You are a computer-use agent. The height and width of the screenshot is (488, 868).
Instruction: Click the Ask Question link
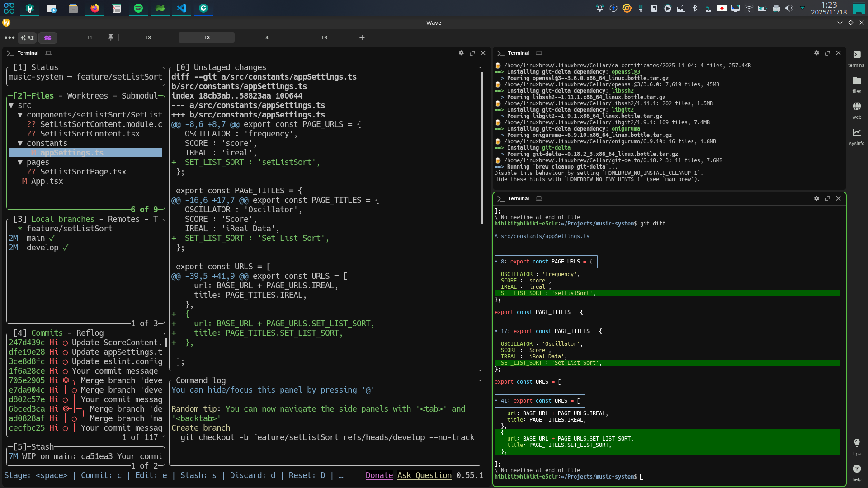pos(424,475)
